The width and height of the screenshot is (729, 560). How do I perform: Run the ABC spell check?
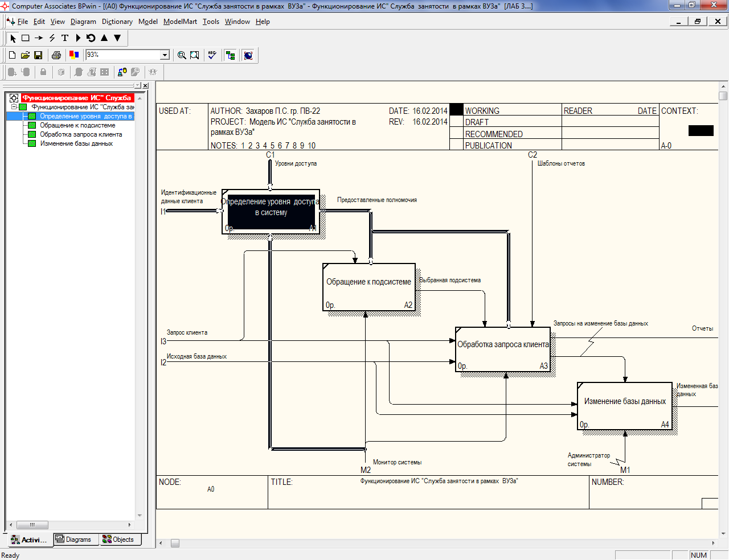click(212, 55)
